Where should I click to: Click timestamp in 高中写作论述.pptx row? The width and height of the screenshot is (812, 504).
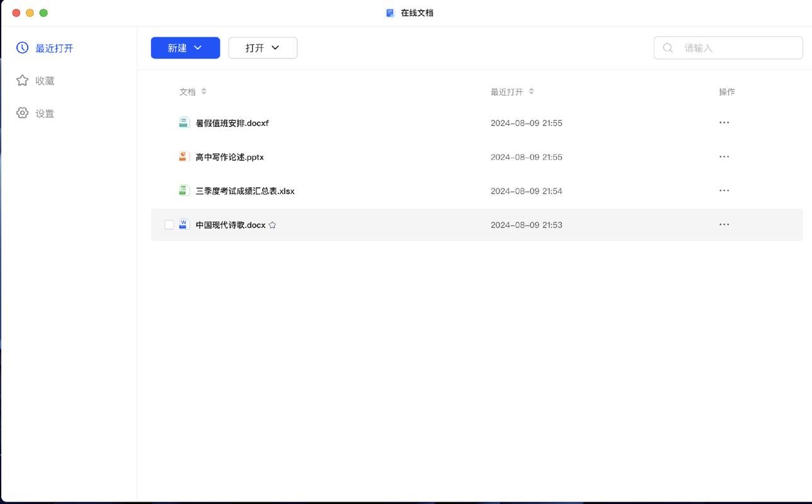(x=527, y=157)
